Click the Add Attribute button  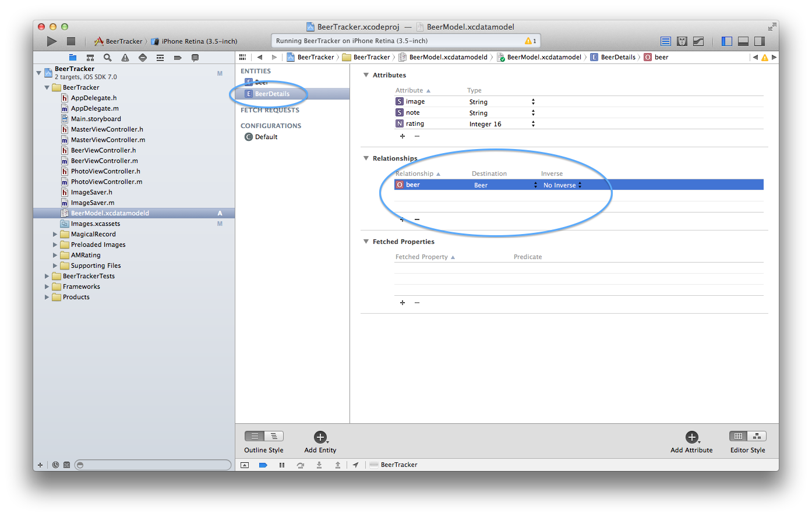point(692,437)
